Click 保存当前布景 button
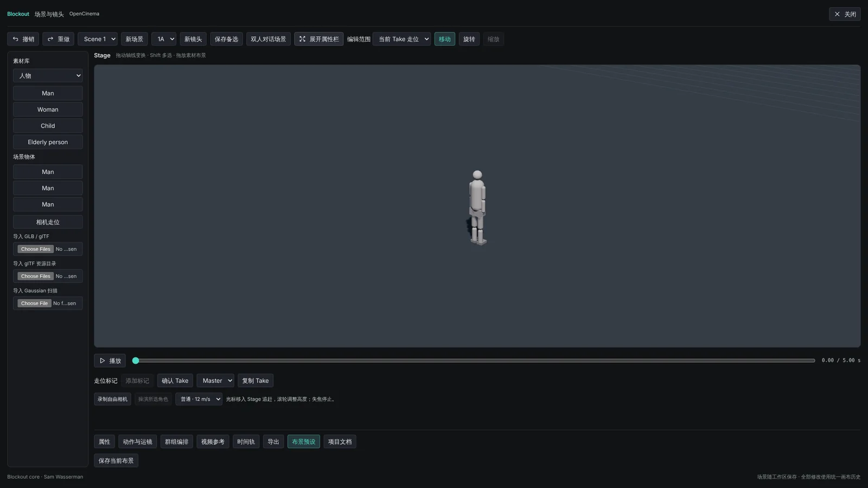This screenshot has width=868, height=488. pos(116,460)
